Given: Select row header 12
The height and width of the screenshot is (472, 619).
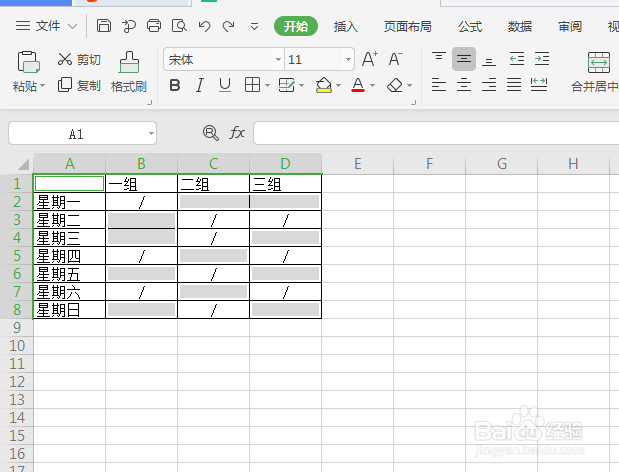Looking at the screenshot, I should [17, 382].
